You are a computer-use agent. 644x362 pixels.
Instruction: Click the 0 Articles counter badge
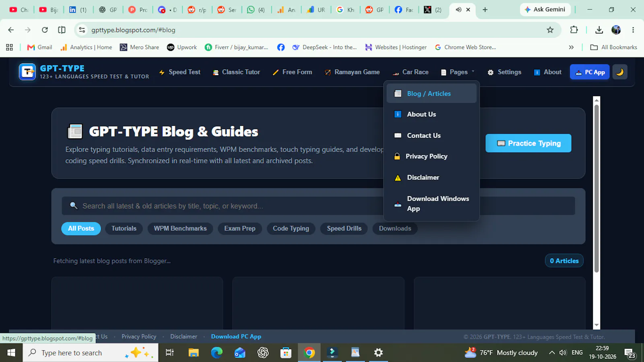(x=564, y=261)
